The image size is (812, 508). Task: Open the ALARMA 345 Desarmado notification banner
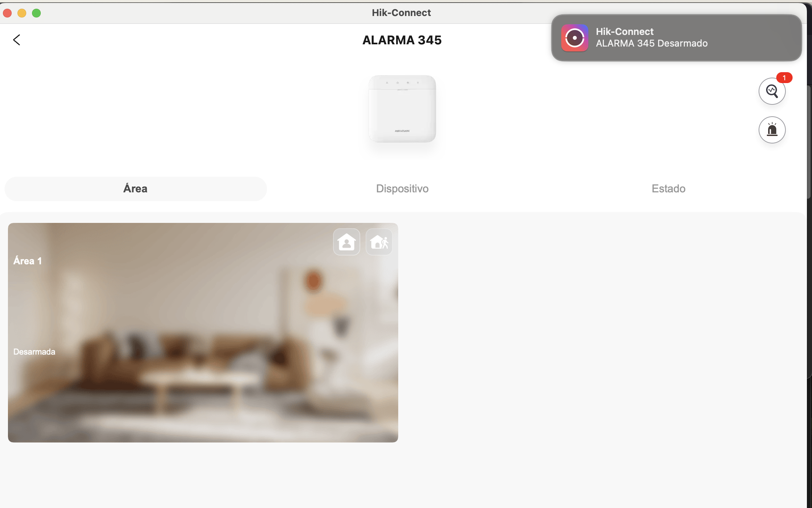pyautogui.click(x=676, y=38)
